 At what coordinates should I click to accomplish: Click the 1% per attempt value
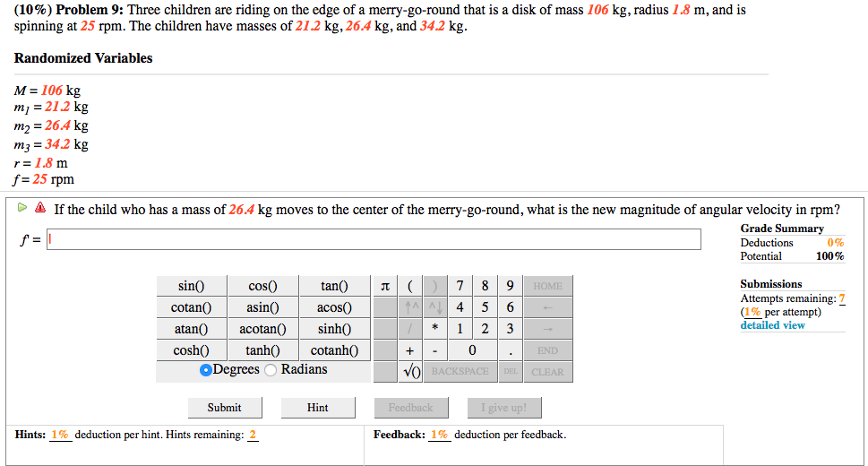(x=753, y=312)
